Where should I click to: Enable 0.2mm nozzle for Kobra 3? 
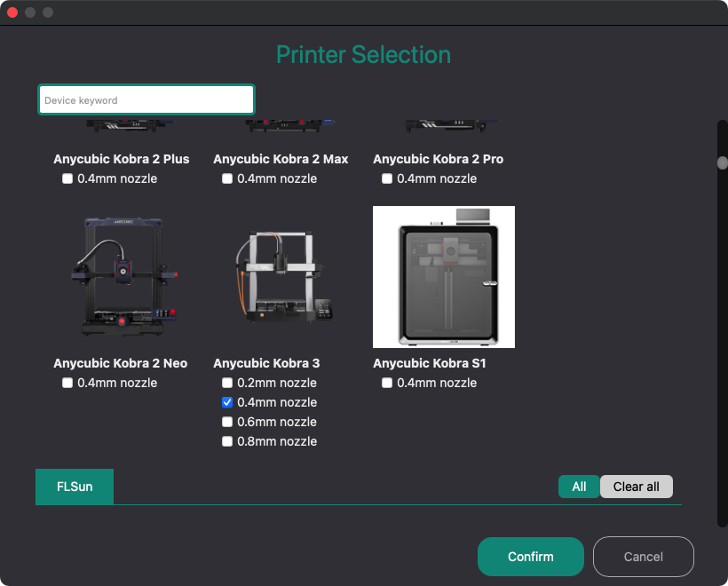(227, 383)
